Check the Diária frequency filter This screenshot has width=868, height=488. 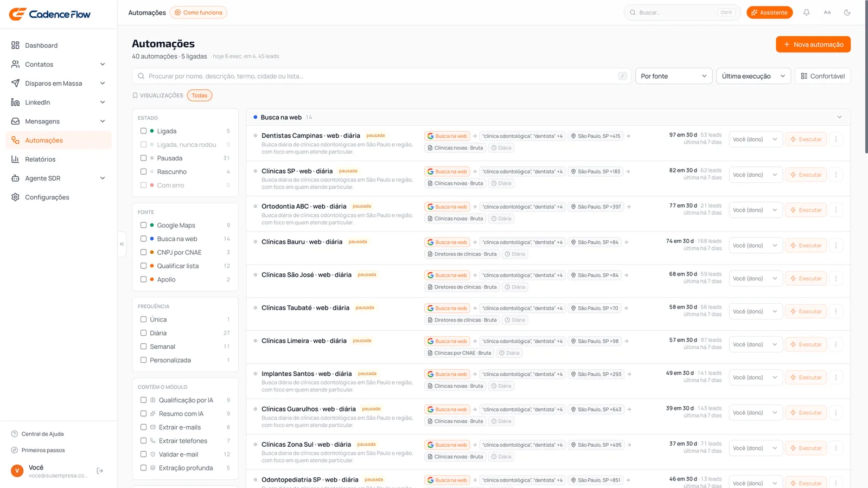click(143, 333)
